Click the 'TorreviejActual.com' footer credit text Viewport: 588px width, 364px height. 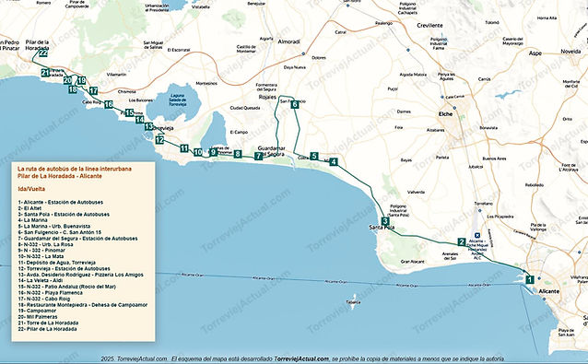301,358
